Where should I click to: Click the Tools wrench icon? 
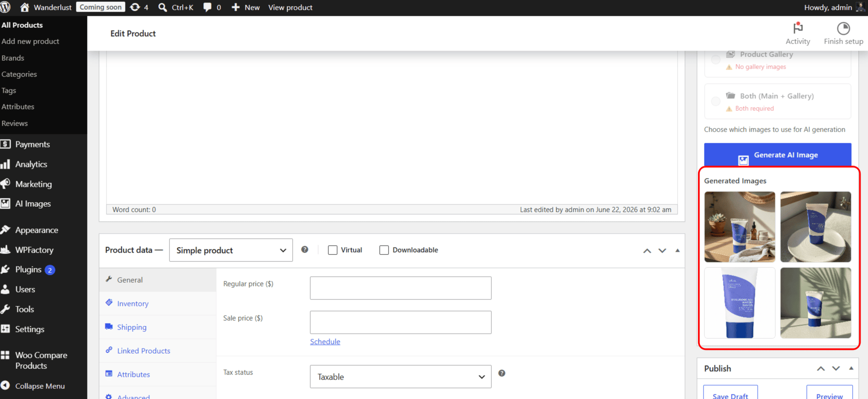(6, 309)
